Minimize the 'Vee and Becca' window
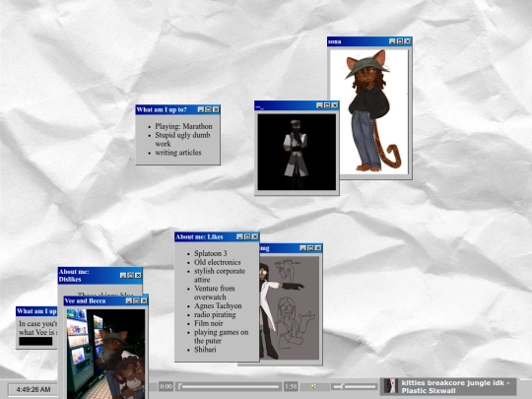 (129, 300)
